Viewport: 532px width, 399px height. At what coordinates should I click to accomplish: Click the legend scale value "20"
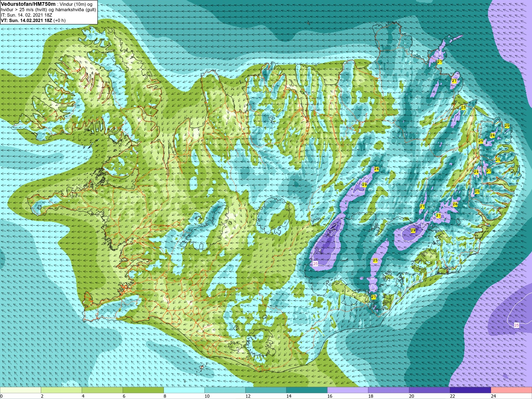pos(412,396)
